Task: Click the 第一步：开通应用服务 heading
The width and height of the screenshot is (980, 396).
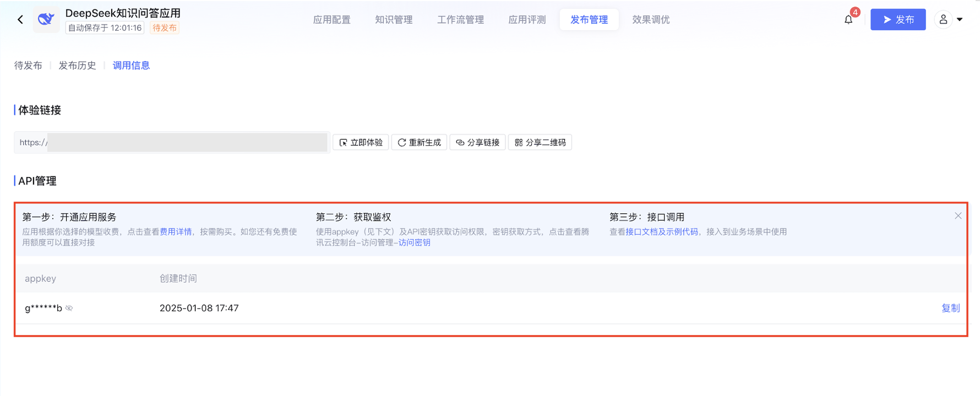Action: 69,217
